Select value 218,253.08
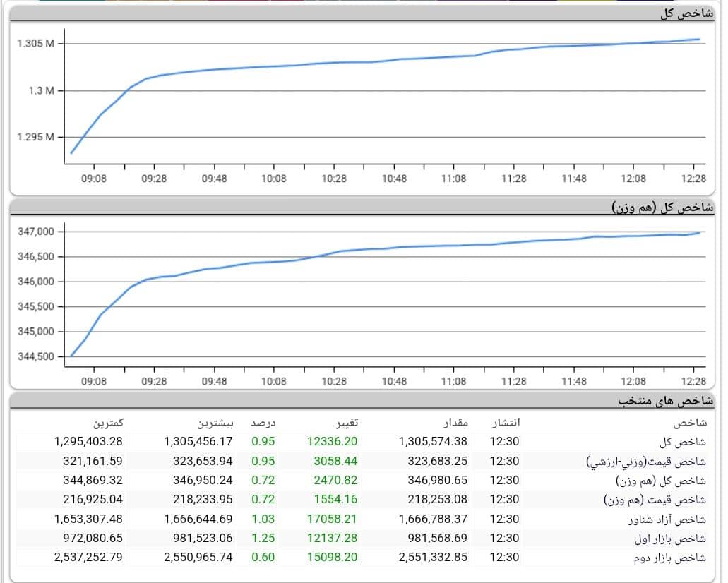This screenshot has height=583, width=728. (437, 500)
